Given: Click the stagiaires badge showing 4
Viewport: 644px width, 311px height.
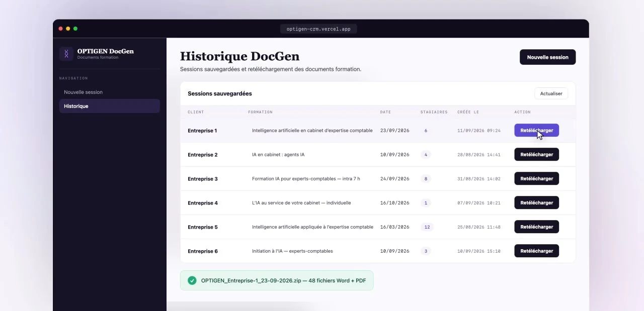Looking at the screenshot, I should click(x=426, y=155).
